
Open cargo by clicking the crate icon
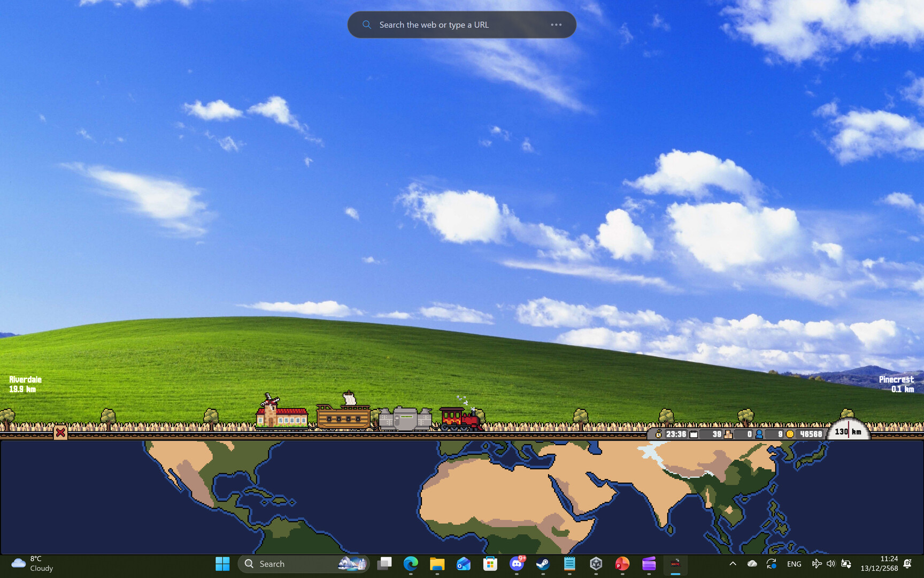tap(728, 433)
